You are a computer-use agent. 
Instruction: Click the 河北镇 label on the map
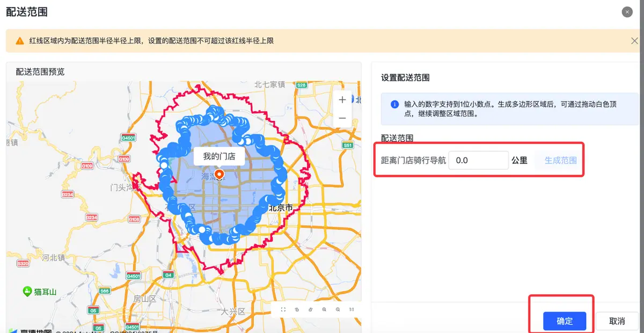coord(54,257)
